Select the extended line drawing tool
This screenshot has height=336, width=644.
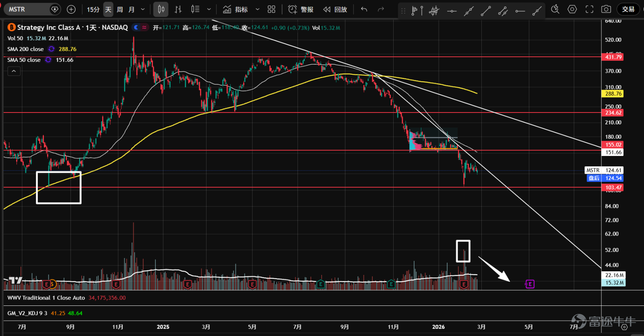point(469,11)
